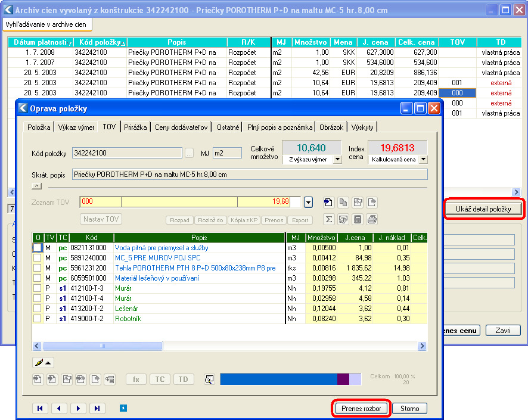Image resolution: width=528 pixels, height=420 pixels.
Task: Check the box for Robotník row
Action: pyautogui.click(x=38, y=318)
